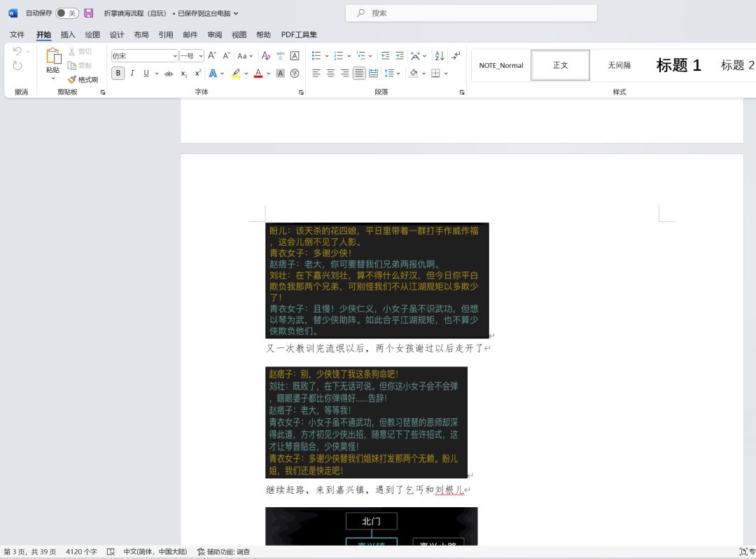756x559 pixels.
Task: Click the word count 4120 个字
Action: click(x=81, y=552)
